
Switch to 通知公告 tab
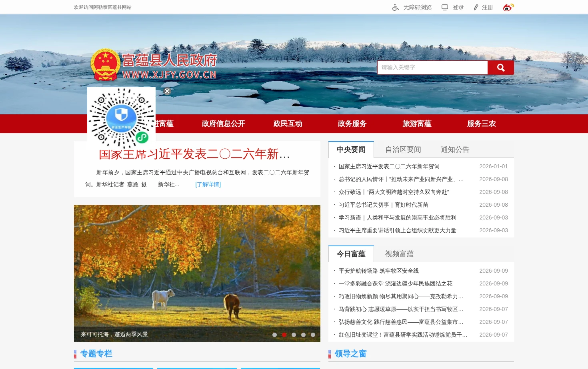pos(455,150)
